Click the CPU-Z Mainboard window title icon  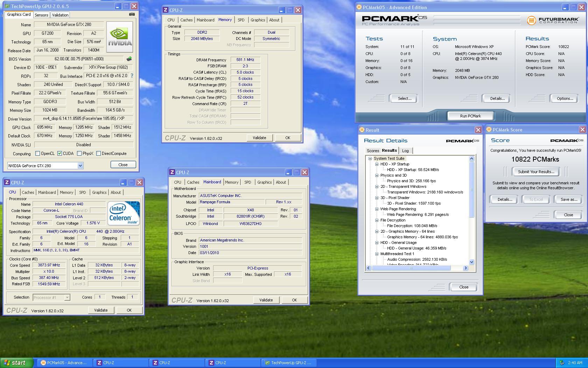[172, 172]
